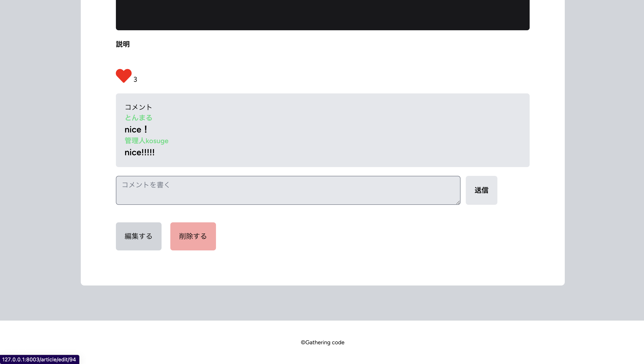This screenshot has height=364, width=644.
Task: Click the 編集する edit button
Action: pos(139,236)
